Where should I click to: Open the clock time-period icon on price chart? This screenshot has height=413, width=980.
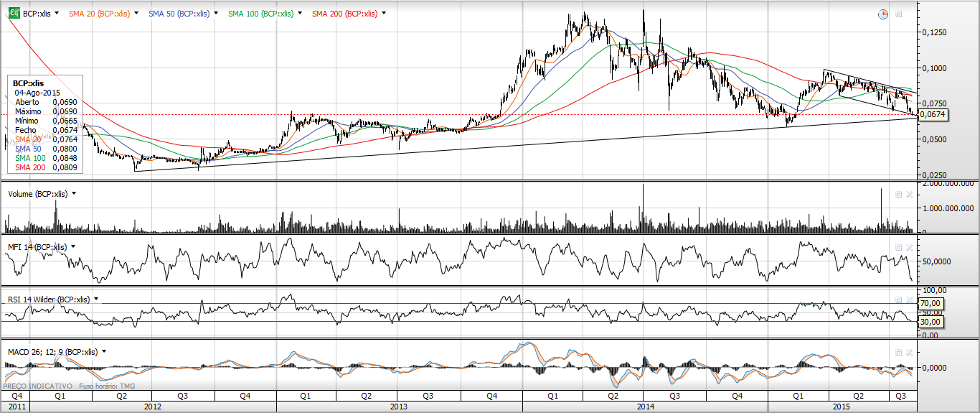pyautogui.click(x=883, y=14)
